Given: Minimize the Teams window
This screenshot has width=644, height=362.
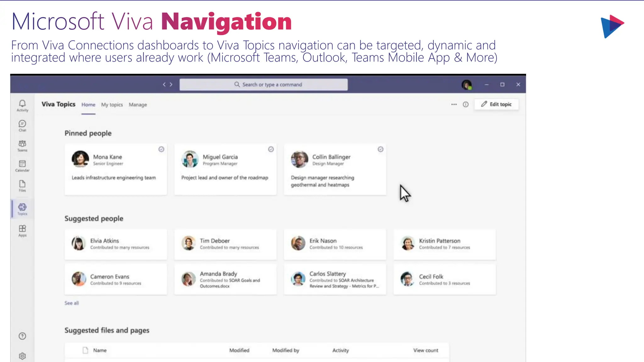Looking at the screenshot, I should (x=486, y=85).
